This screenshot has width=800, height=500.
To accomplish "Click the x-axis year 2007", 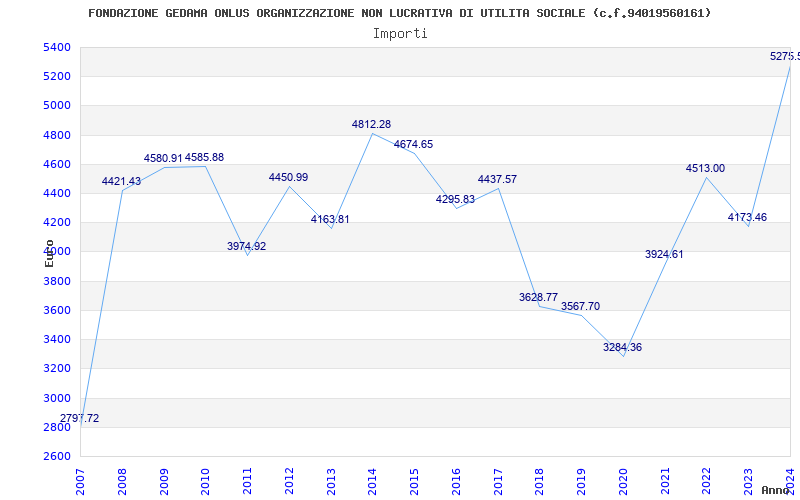I will pyautogui.click(x=81, y=482).
